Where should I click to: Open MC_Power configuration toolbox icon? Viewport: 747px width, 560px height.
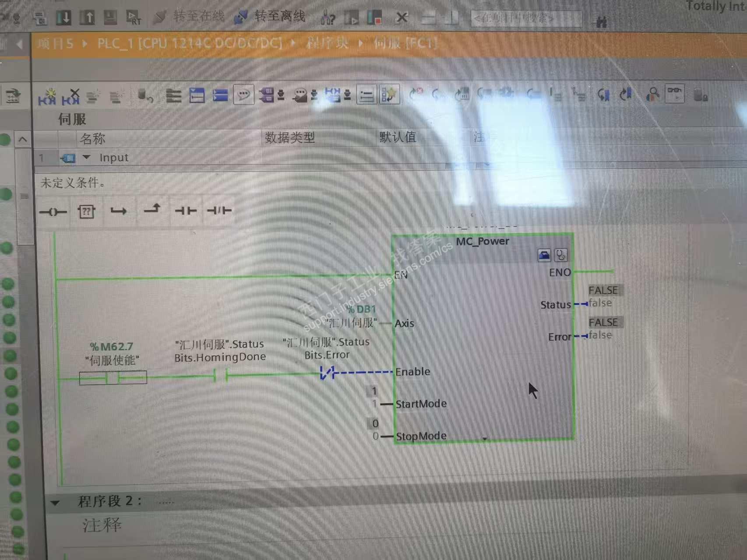pyautogui.click(x=544, y=255)
